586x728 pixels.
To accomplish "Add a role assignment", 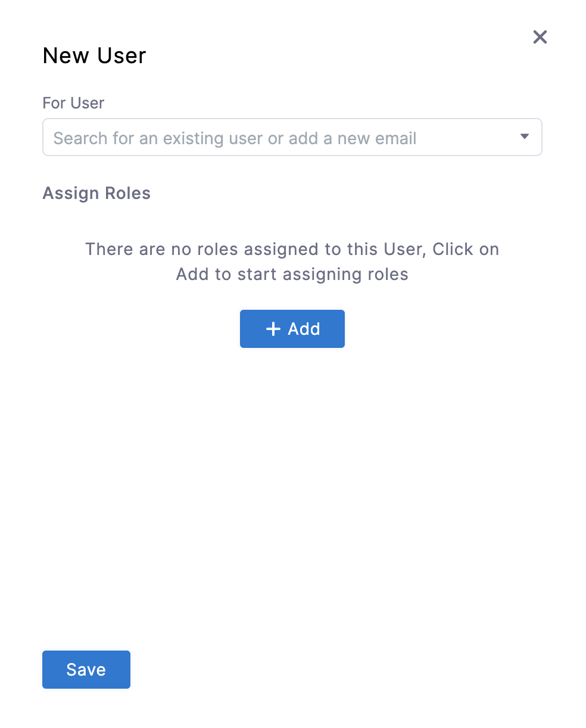I will pyautogui.click(x=292, y=329).
